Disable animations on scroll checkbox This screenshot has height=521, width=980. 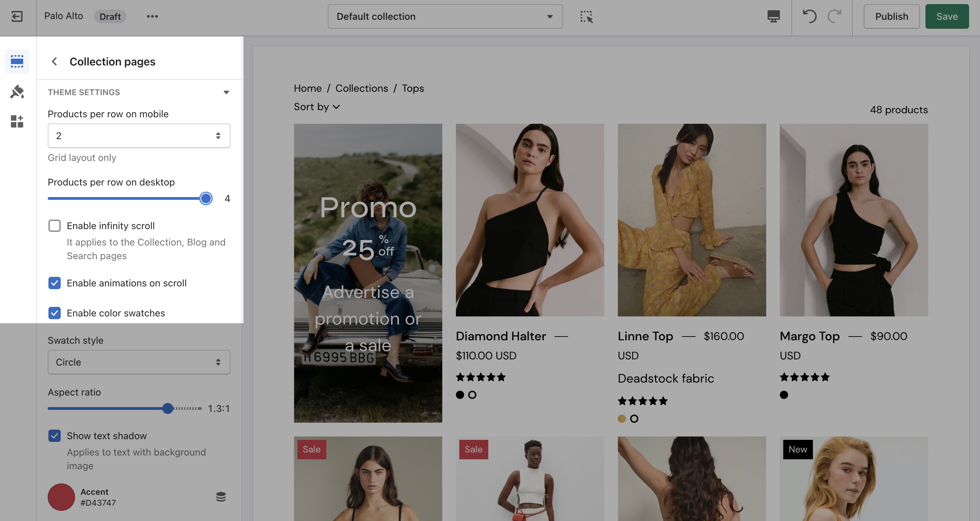[x=55, y=283]
